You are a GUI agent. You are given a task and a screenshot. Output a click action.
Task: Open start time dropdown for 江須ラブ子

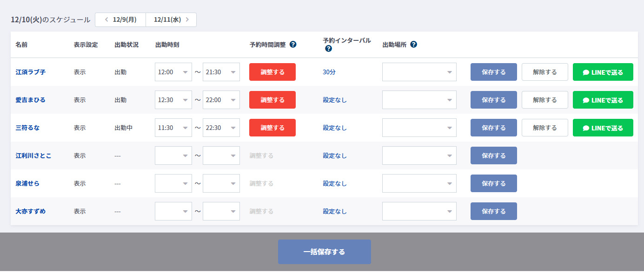click(x=173, y=72)
